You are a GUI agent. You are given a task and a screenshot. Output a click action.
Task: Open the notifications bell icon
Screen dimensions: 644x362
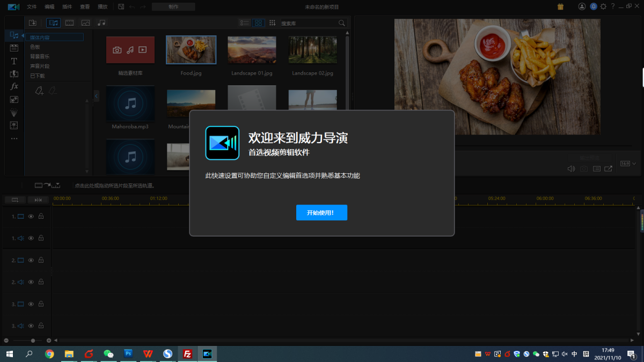click(x=593, y=6)
